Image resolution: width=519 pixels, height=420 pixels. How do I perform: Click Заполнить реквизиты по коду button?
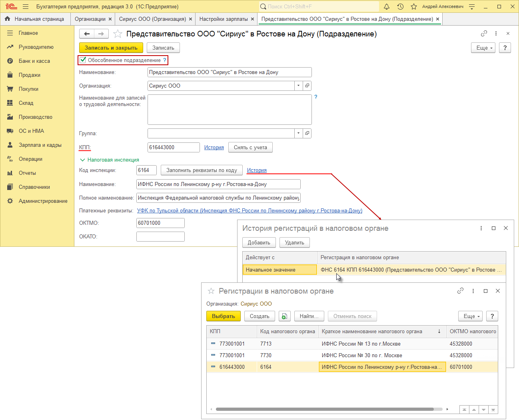click(x=202, y=170)
